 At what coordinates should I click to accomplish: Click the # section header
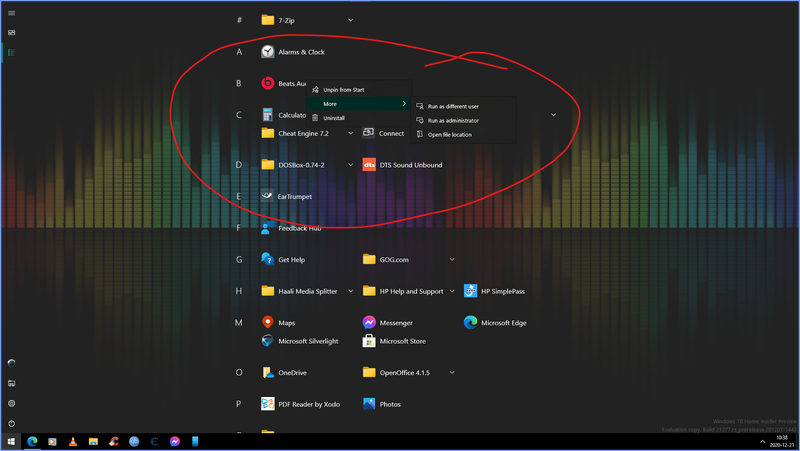coord(239,20)
